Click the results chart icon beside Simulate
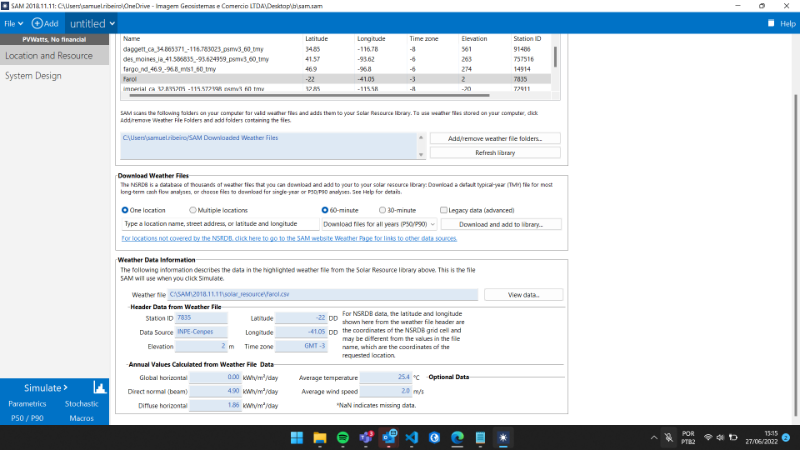Viewport: 800px width, 450px height. point(99,387)
